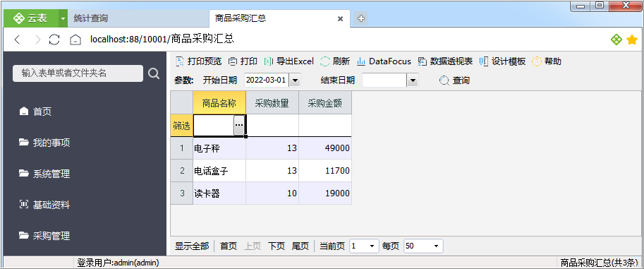
Task: Click the 11700 amount cell
Action: click(x=325, y=171)
